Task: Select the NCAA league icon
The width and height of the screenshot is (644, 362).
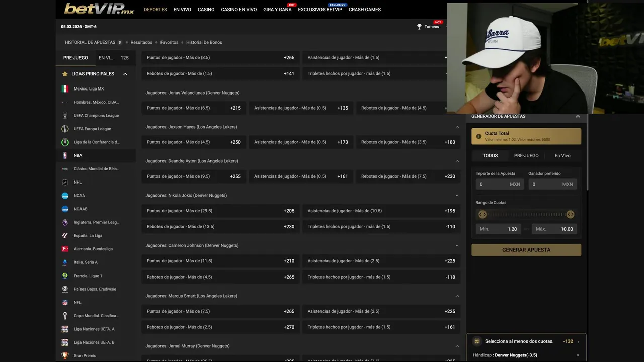Action: coord(65,196)
